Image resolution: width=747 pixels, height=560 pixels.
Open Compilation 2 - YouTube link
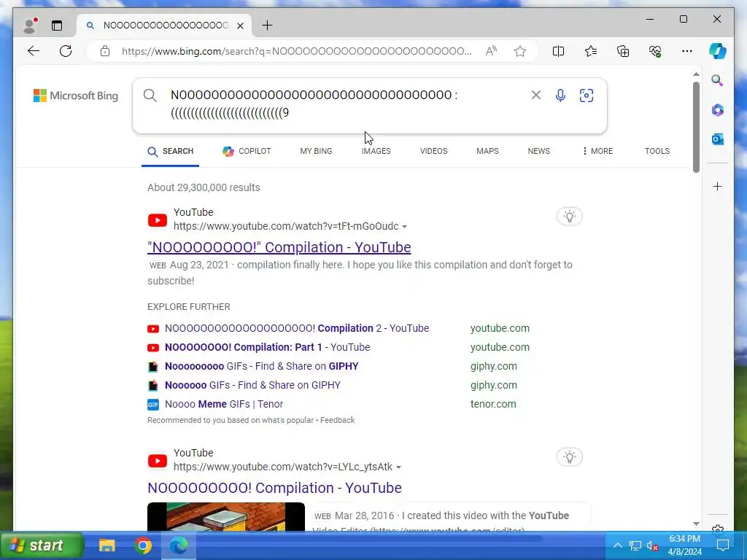click(297, 328)
